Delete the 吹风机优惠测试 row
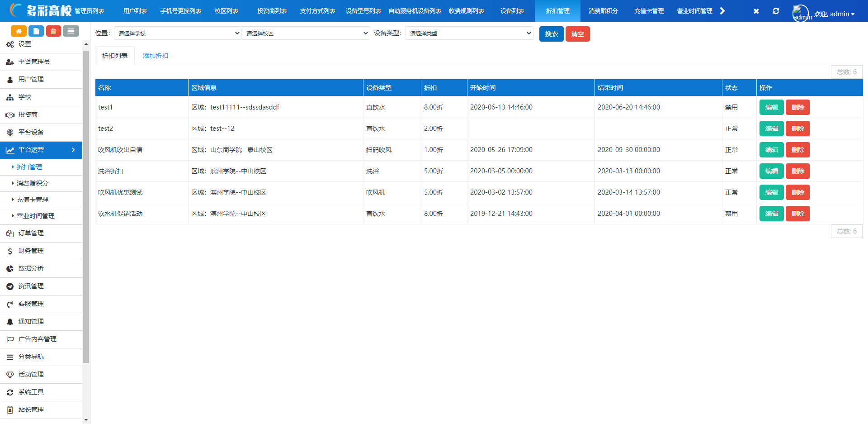Viewport: 868px width, 424px height. click(797, 192)
